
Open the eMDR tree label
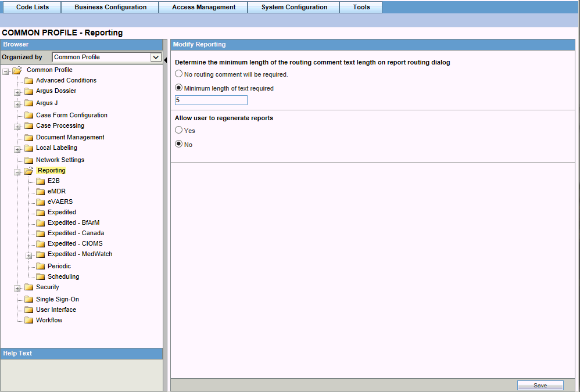point(56,191)
